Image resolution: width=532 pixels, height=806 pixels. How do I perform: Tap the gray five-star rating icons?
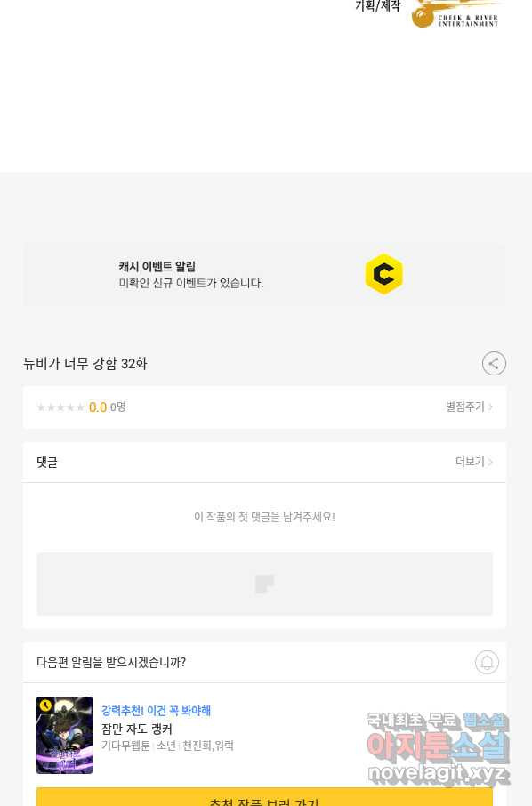click(x=60, y=407)
